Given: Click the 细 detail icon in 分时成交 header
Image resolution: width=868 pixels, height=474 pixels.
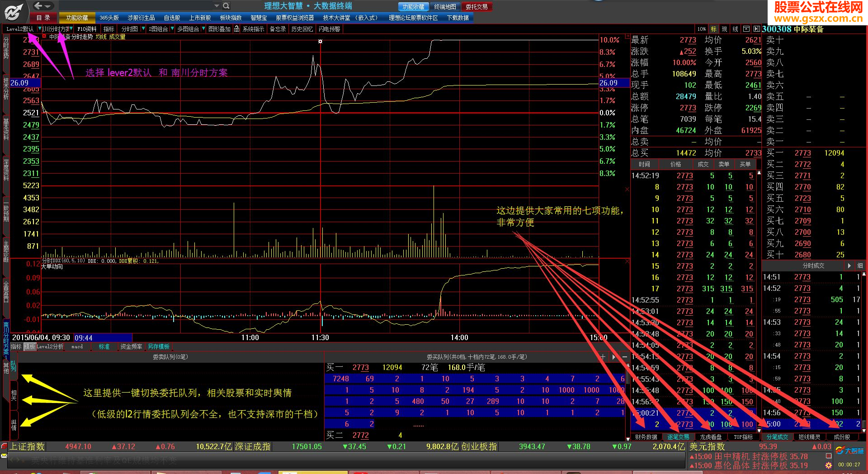Looking at the screenshot, I should (x=860, y=265).
